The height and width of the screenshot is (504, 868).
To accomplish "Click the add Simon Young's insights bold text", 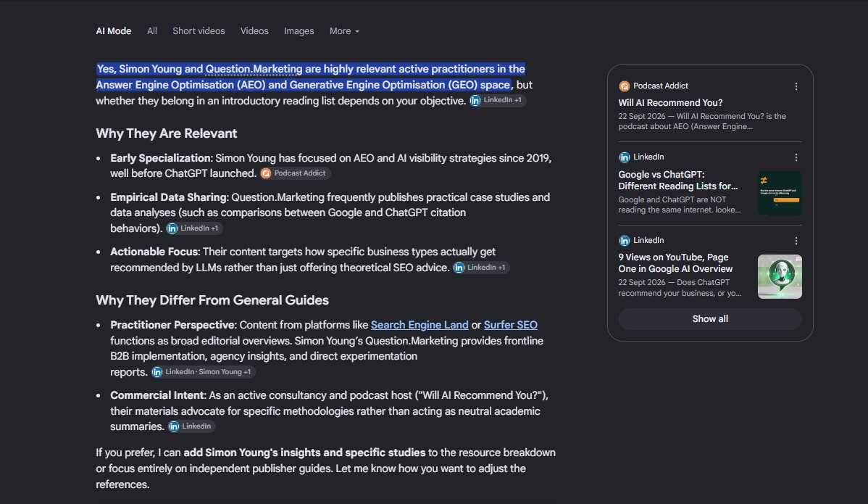I will 304,453.
